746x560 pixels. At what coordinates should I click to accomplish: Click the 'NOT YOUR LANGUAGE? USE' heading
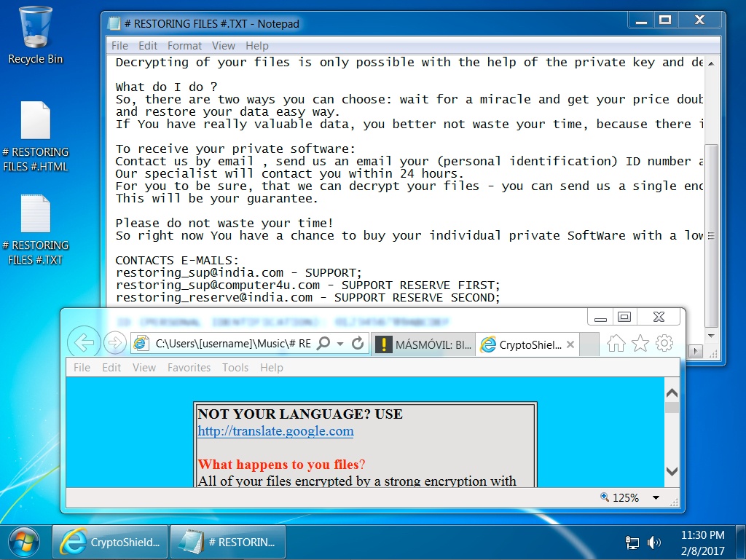pos(300,414)
